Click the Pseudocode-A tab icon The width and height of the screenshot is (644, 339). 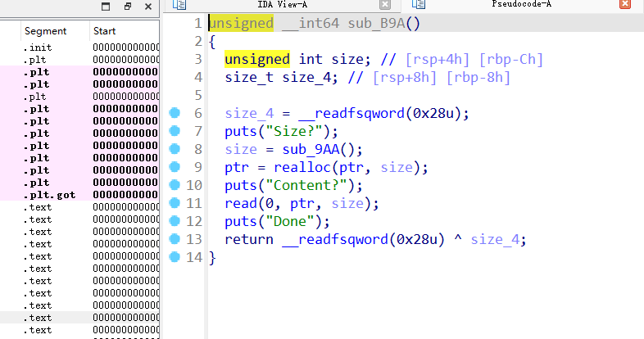419,4
